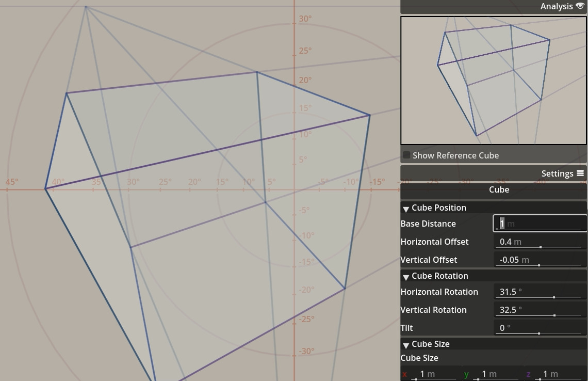This screenshot has height=381, width=588.
Task: Click the -15° label on horizontal axis
Action: (377, 182)
